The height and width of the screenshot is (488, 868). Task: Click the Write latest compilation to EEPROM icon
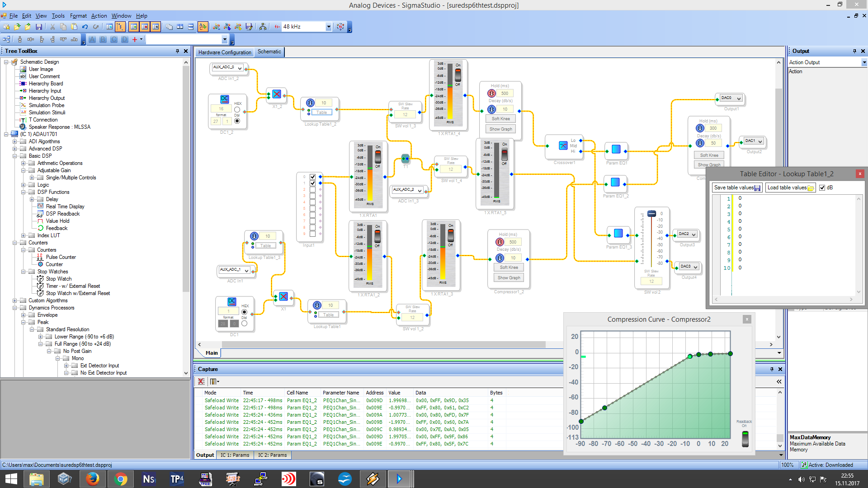click(x=249, y=27)
